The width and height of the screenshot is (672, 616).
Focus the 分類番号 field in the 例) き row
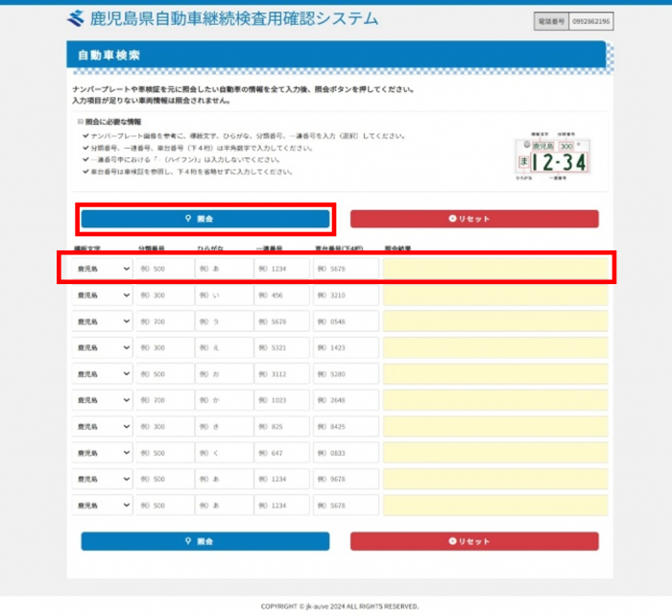pos(165,427)
